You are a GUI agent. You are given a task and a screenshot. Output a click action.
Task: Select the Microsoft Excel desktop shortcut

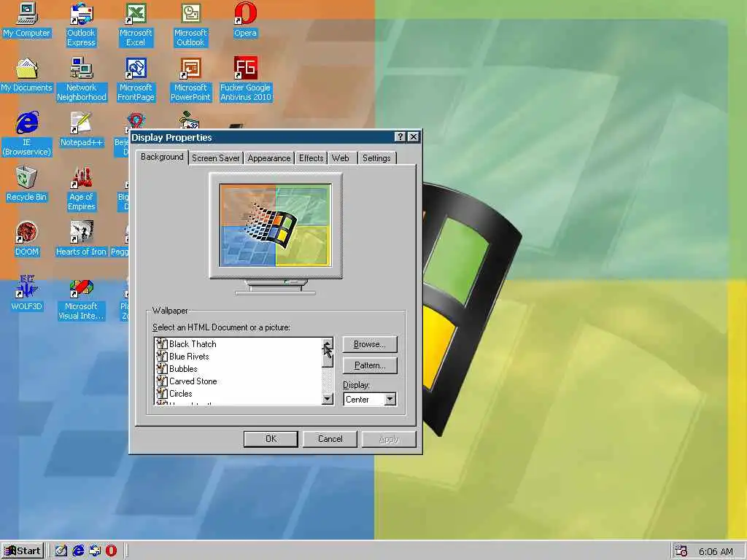coord(136,24)
